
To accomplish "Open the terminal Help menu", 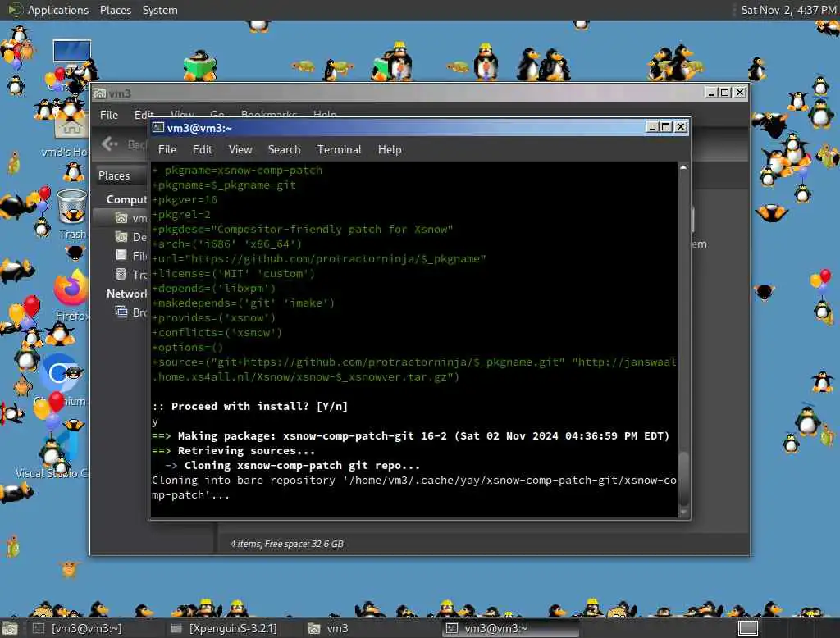I will point(390,149).
